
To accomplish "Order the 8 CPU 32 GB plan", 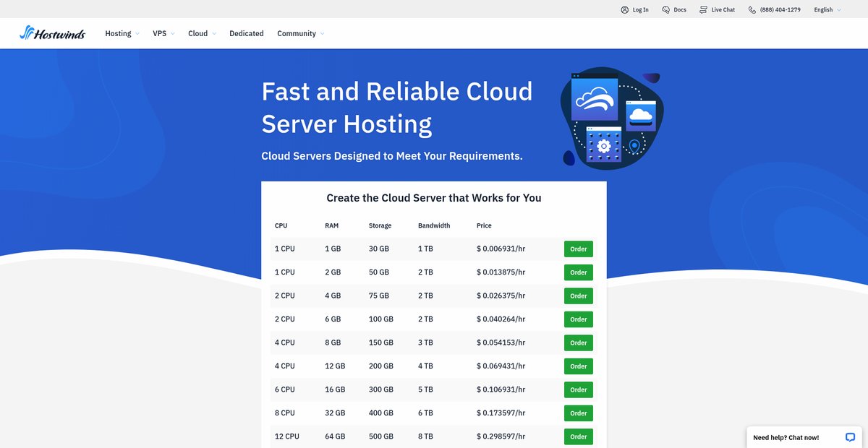I will click(579, 413).
